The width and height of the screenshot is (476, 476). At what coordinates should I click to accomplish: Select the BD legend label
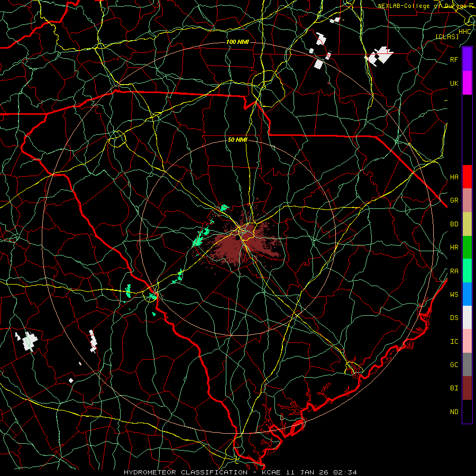(454, 224)
